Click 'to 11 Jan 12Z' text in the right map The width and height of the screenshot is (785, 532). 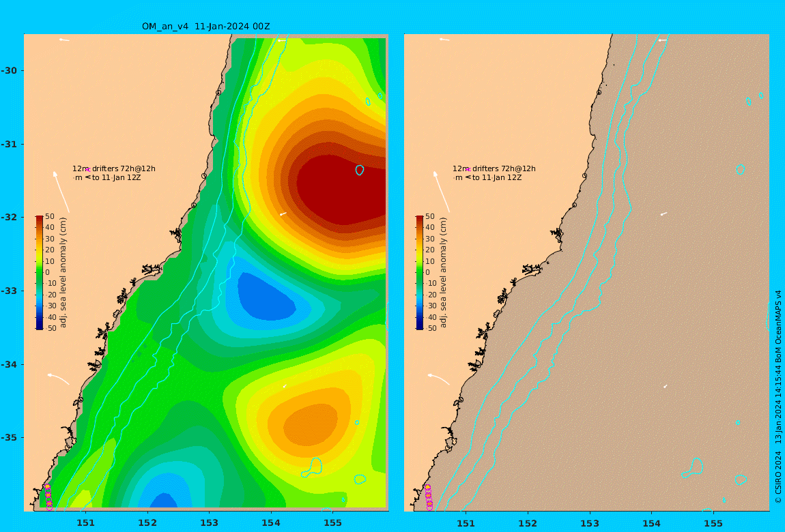click(x=497, y=177)
